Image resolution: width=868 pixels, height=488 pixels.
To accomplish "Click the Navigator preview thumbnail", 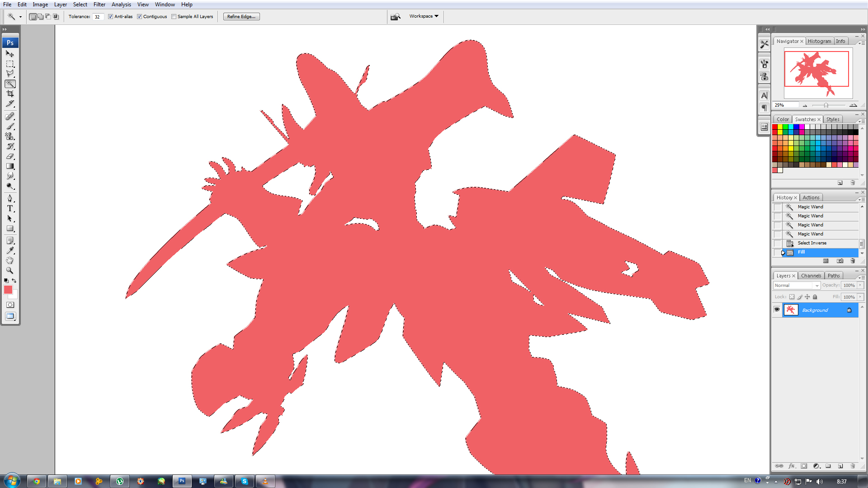I will point(818,73).
